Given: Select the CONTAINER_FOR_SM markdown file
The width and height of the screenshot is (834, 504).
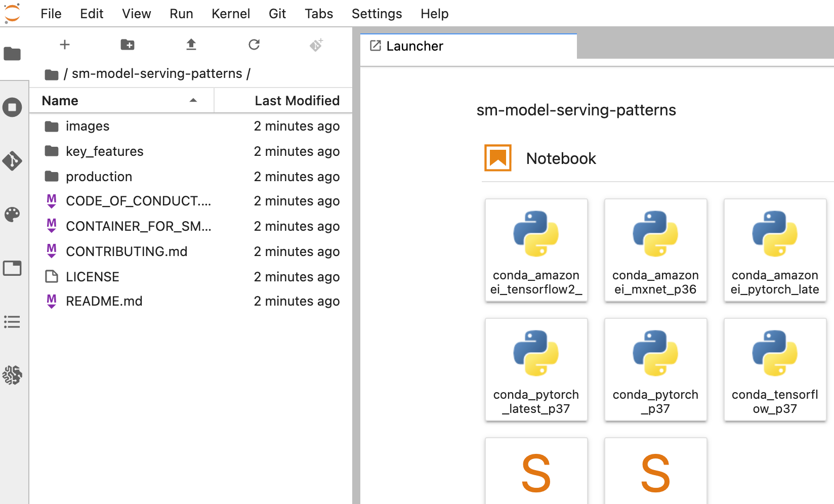Looking at the screenshot, I should pyautogui.click(x=191, y=226).
